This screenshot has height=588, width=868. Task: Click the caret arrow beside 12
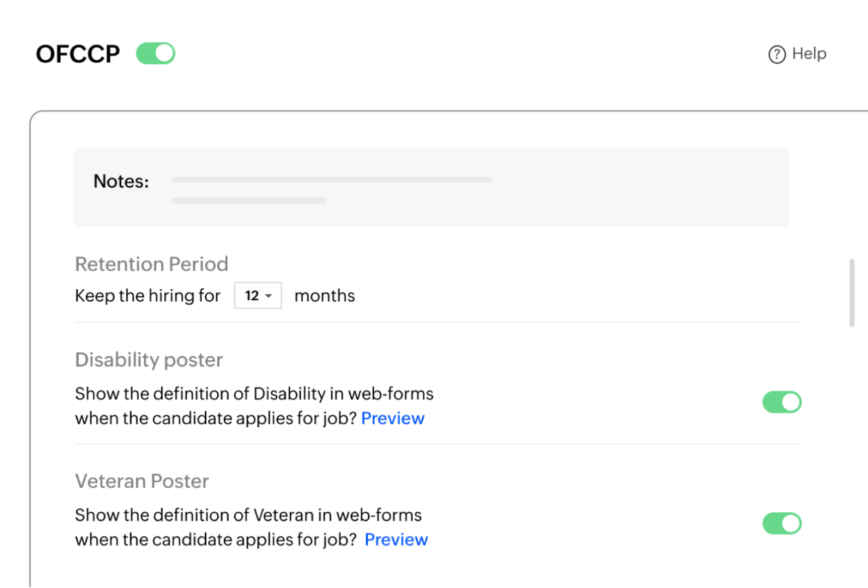click(268, 297)
